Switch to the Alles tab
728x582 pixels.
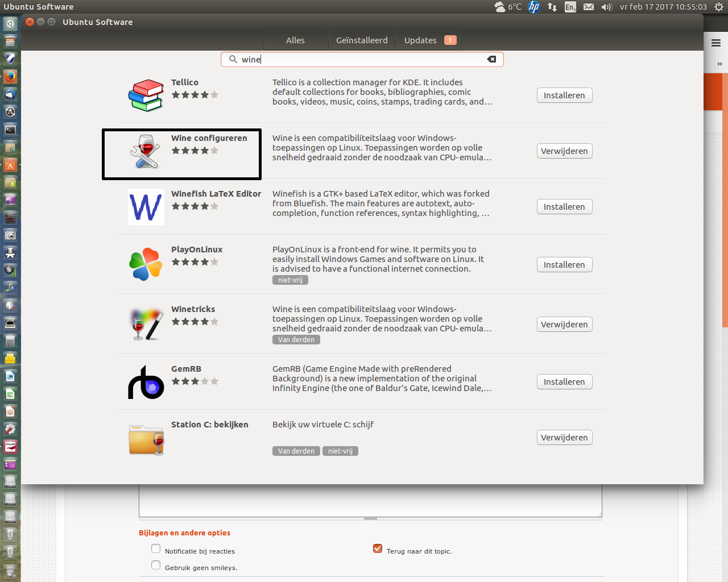295,40
